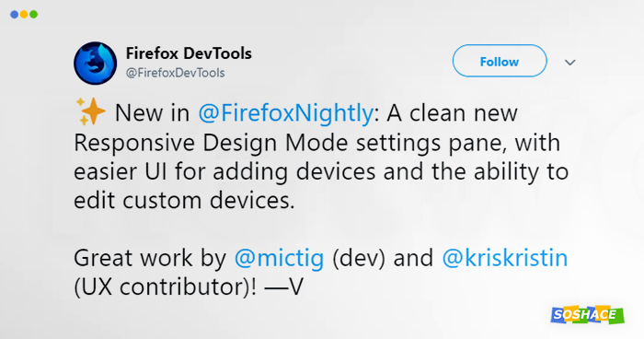Click "(UX contributor)!" text in the tweet
The image size is (644, 339).
pyautogui.click(x=165, y=287)
